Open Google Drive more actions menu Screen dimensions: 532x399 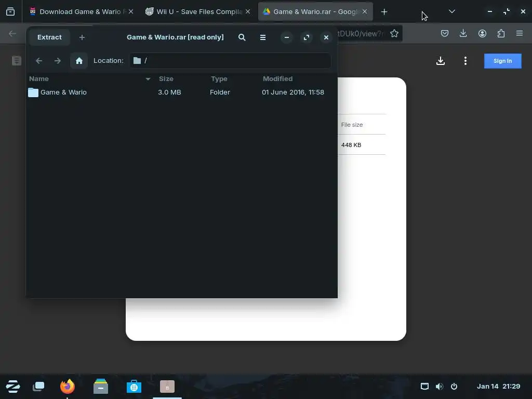click(x=465, y=61)
